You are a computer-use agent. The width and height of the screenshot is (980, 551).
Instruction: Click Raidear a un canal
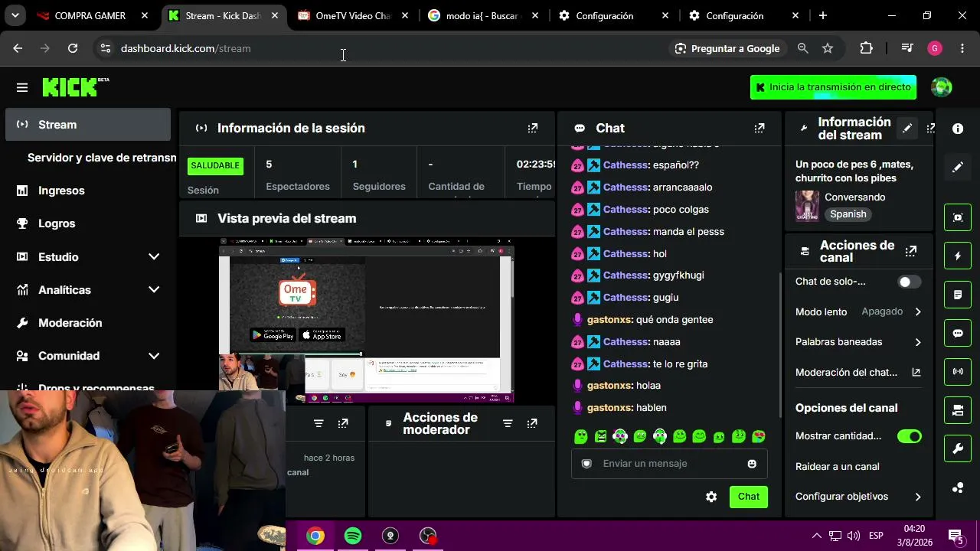point(838,467)
